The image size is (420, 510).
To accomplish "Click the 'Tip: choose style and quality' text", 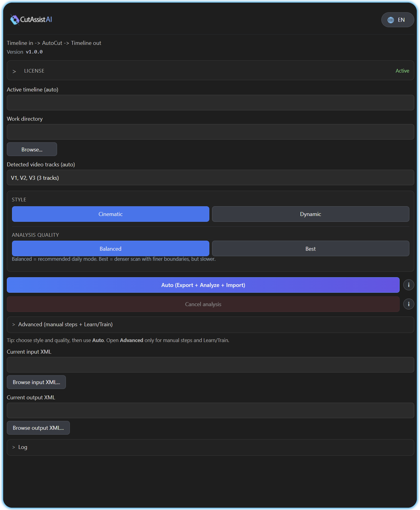I will pos(118,340).
